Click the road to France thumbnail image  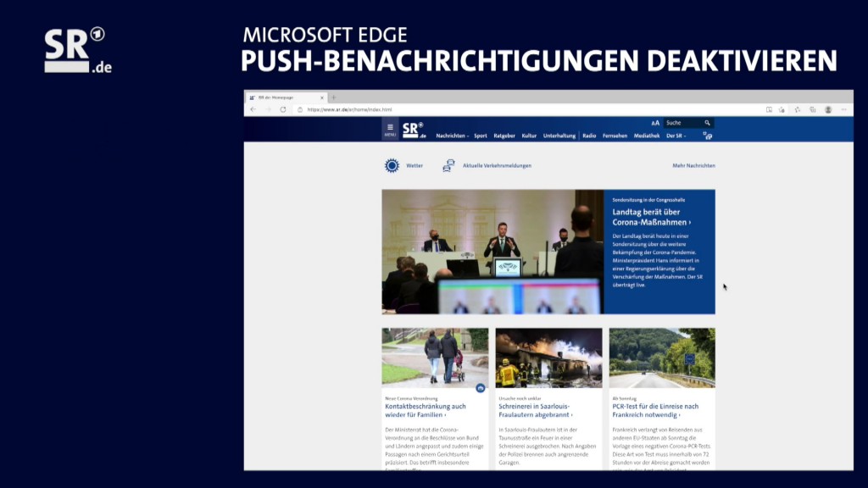(x=662, y=358)
